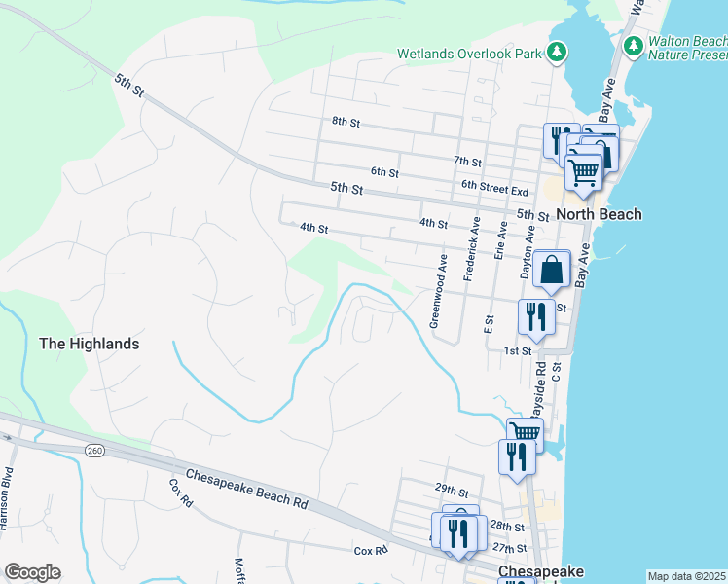
Task: Click the Walton Beach Nature Preserve tree marker
Action: pyautogui.click(x=634, y=45)
